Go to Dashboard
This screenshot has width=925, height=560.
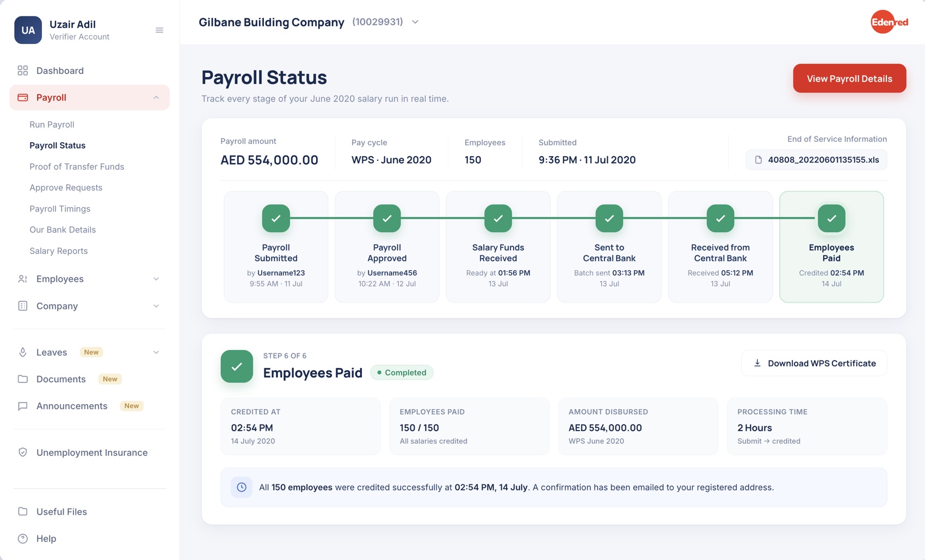(89, 71)
